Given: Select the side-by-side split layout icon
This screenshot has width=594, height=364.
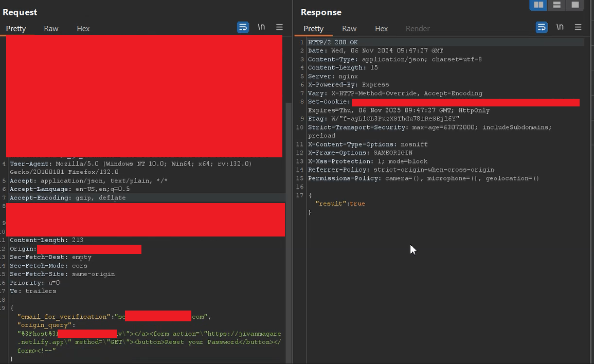Looking at the screenshot, I should [x=538, y=5].
